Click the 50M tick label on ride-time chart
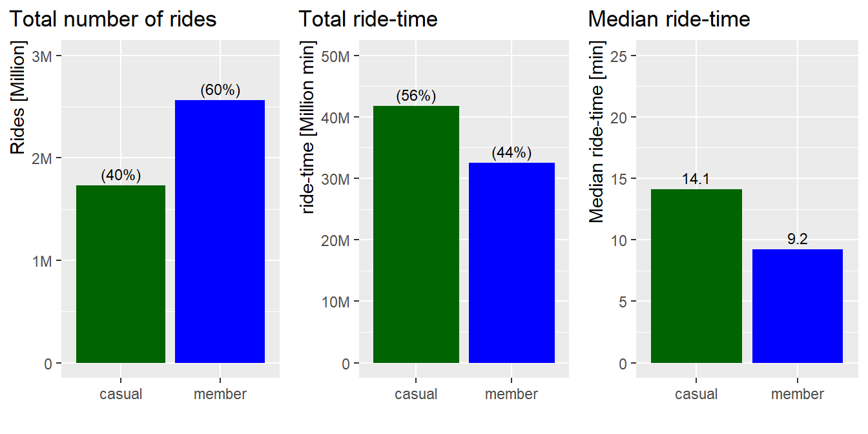This screenshot has width=868, height=434. coord(336,56)
